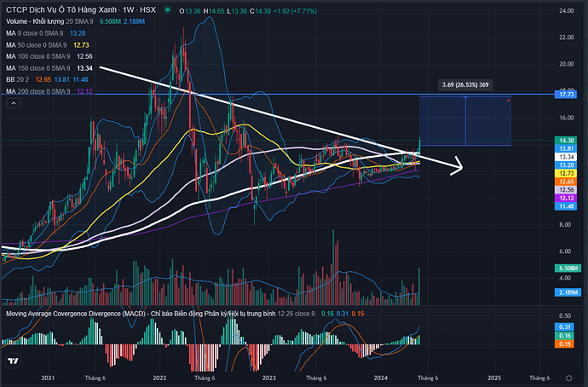Click the 12.65 orange axis label
Screen dimensions: 588x387
coord(566,182)
